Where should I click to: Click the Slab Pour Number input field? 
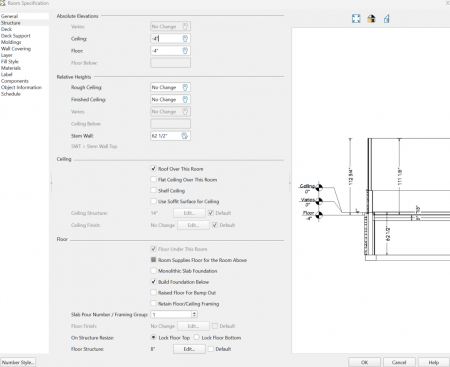[x=171, y=314]
